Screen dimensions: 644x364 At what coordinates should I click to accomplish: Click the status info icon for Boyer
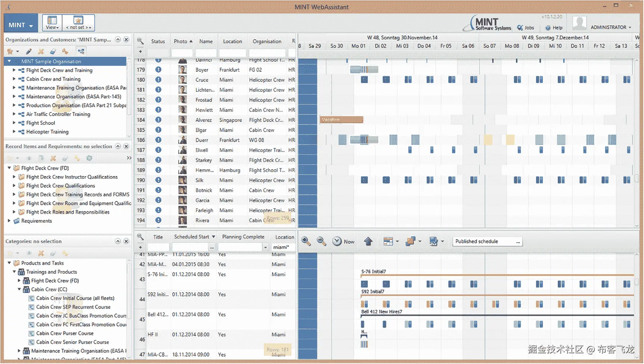pyautogui.click(x=158, y=70)
